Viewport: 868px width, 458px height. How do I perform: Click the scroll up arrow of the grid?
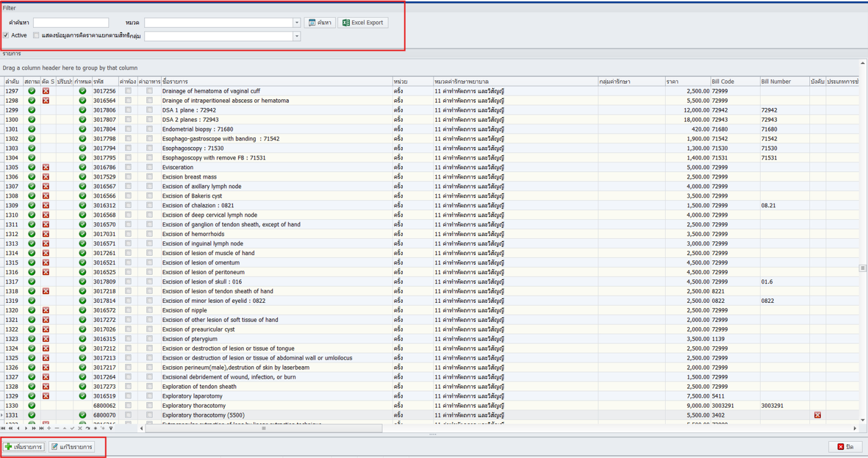tap(862, 63)
